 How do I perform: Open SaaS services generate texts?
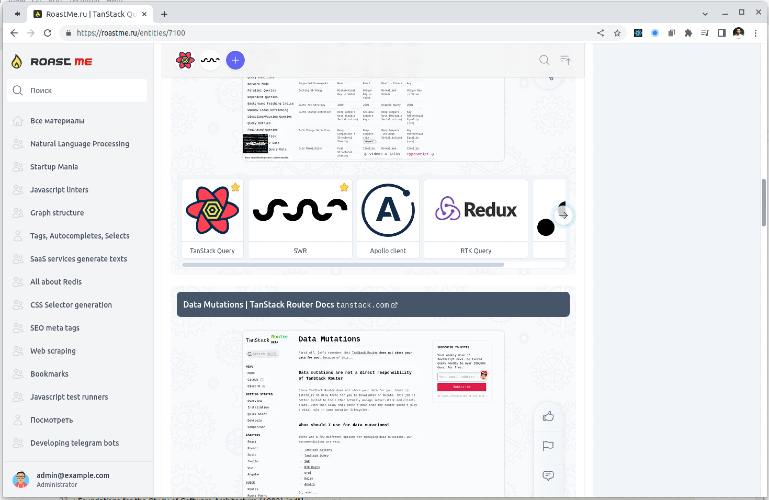tap(78, 259)
